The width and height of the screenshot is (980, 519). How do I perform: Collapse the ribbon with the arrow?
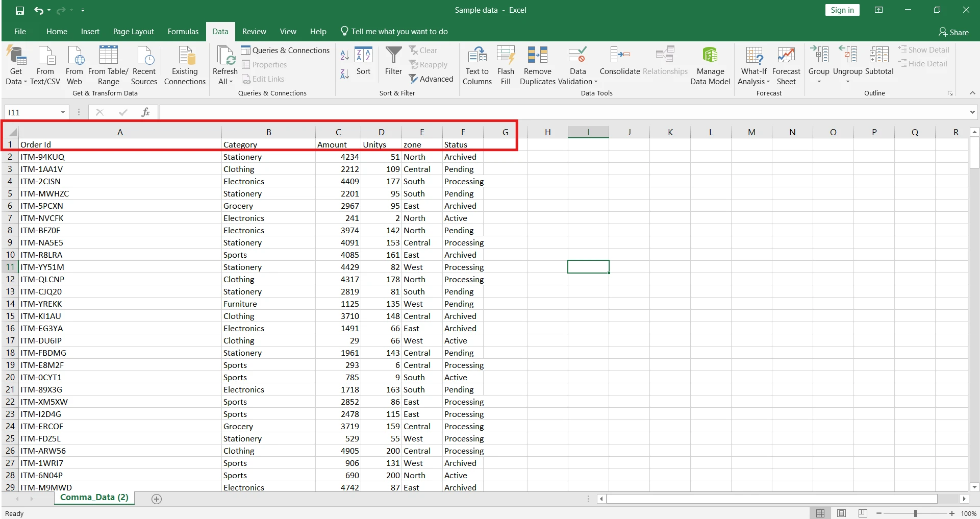[972, 93]
